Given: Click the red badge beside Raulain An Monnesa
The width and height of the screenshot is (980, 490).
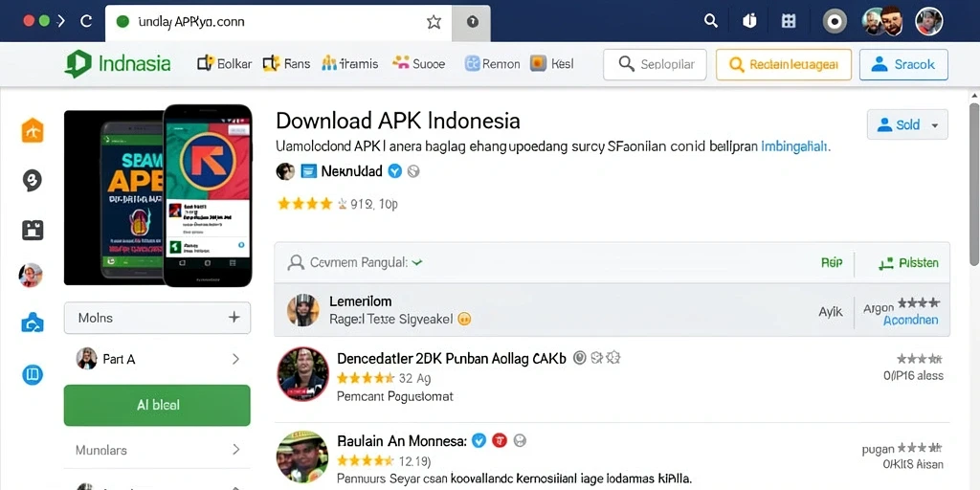Looking at the screenshot, I should 499,440.
